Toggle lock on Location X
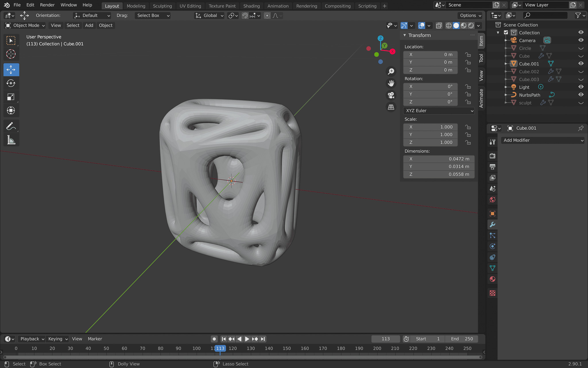This screenshot has height=368, width=588. coord(468,55)
